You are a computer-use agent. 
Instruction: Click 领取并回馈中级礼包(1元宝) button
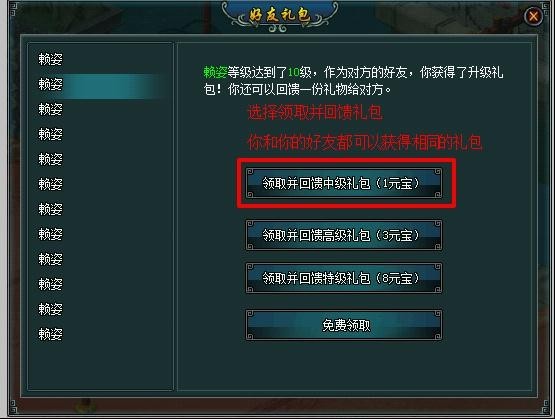344,183
